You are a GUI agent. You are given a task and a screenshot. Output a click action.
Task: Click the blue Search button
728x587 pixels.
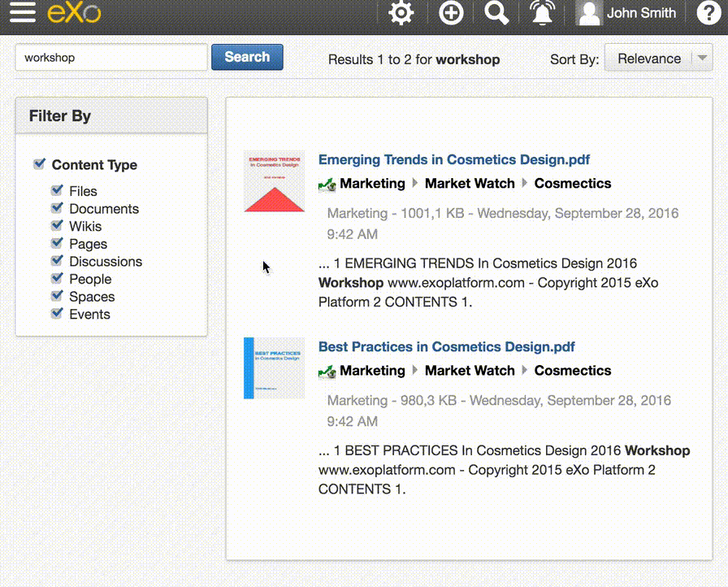point(247,57)
